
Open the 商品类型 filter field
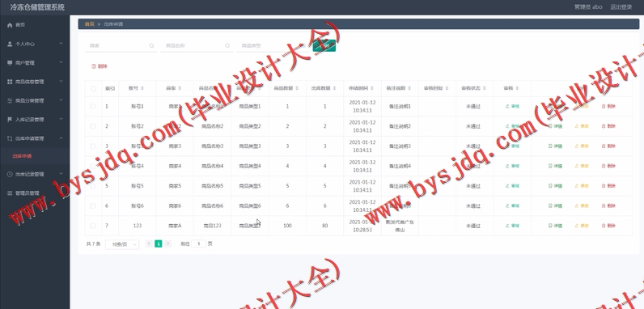[x=273, y=46]
